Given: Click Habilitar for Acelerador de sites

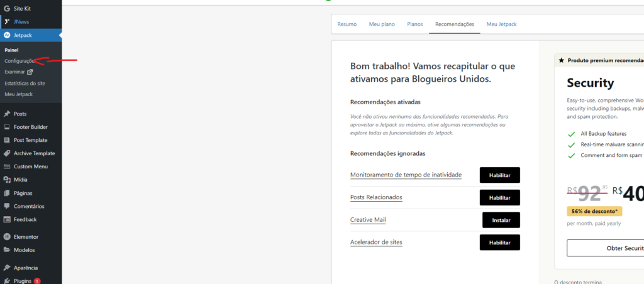Looking at the screenshot, I should pos(499,243).
